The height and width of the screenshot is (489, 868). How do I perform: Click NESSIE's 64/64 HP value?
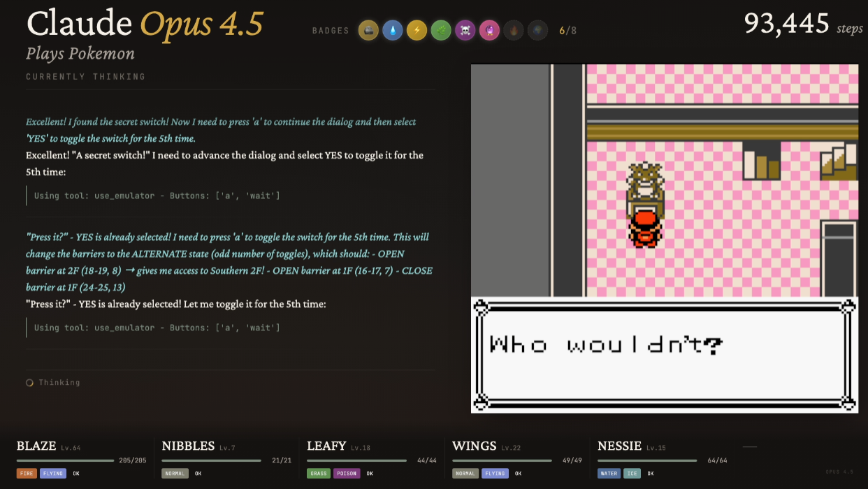click(718, 460)
